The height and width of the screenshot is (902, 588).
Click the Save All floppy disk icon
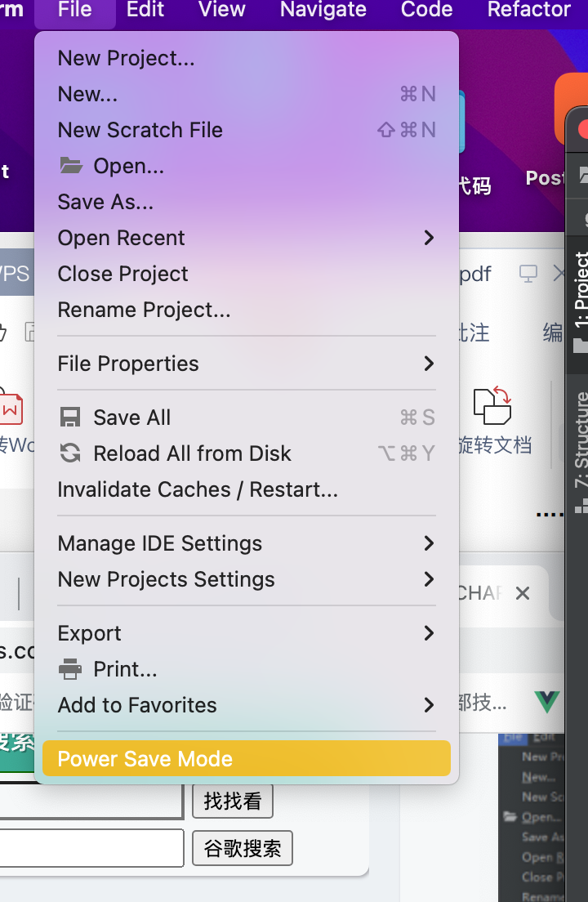(x=71, y=418)
